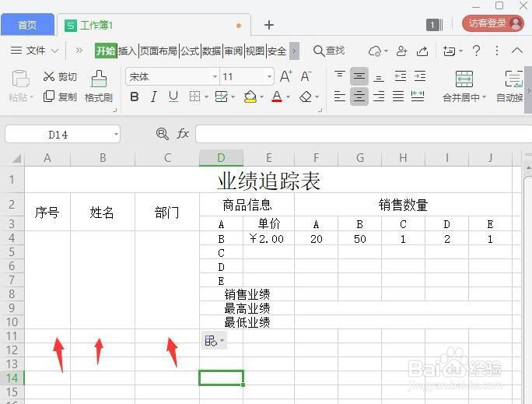Switch to 数据 Data tab
This screenshot has height=404, width=532.
click(212, 51)
